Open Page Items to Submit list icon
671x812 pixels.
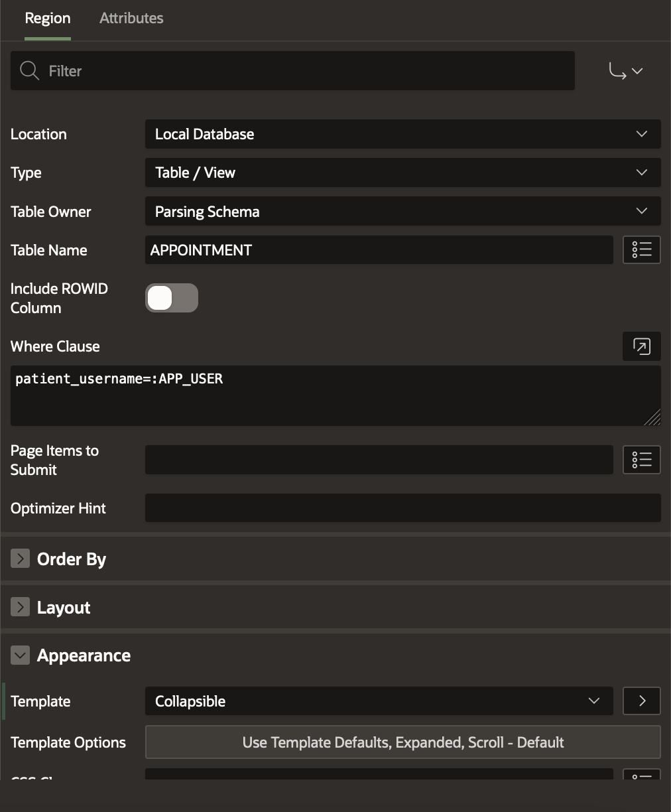(641, 460)
